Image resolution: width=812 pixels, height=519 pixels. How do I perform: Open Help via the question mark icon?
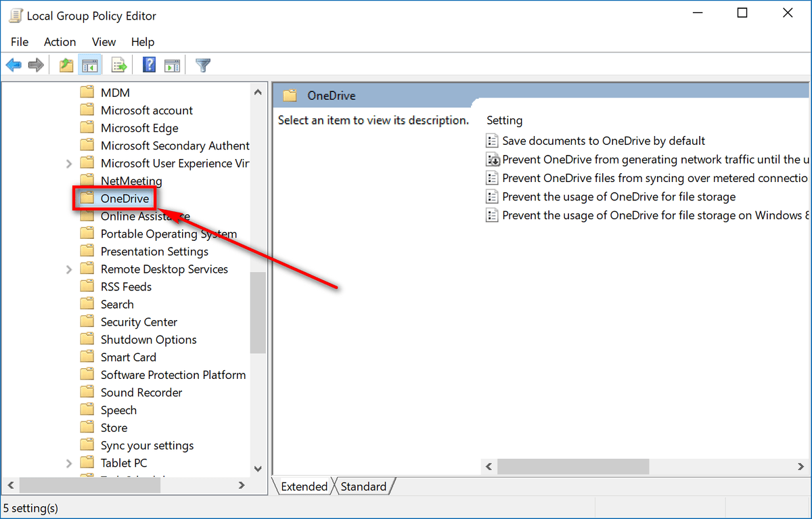(x=150, y=66)
